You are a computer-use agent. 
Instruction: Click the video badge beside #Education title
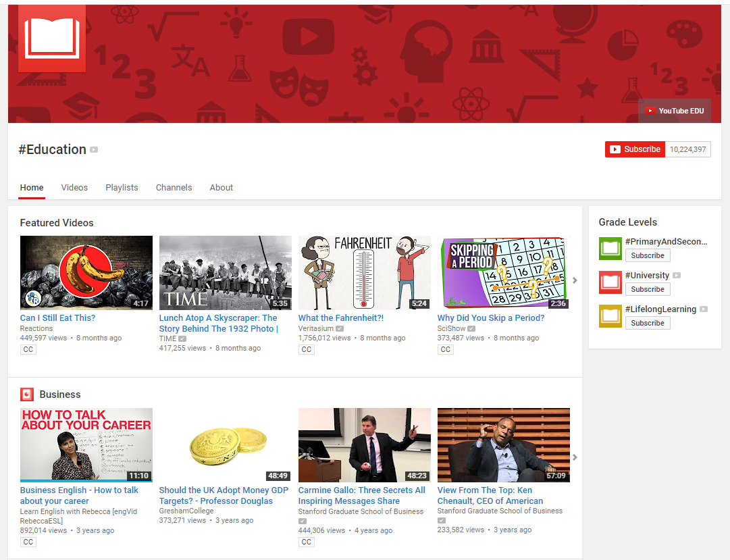click(94, 149)
